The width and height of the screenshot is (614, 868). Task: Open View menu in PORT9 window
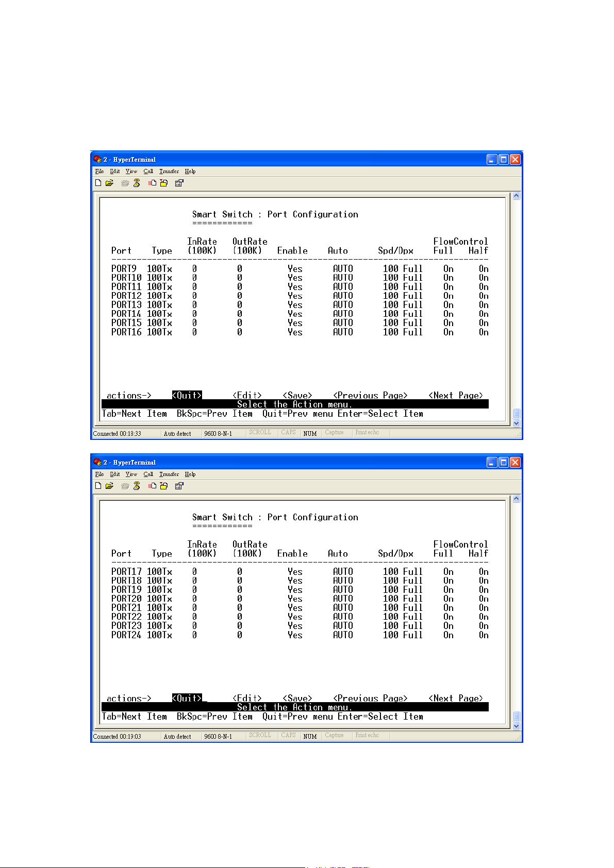click(x=131, y=172)
